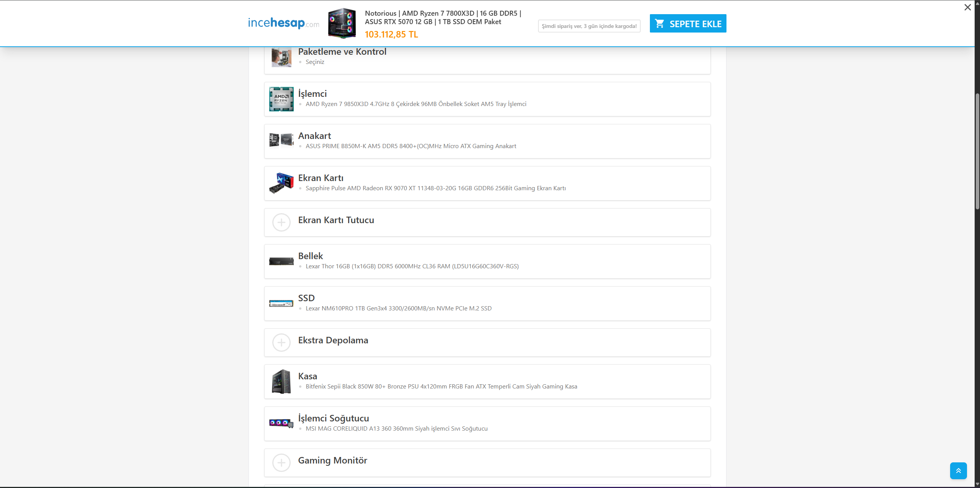980x488 pixels.
Task: Click the ASUS motherboard image
Action: 281,140
